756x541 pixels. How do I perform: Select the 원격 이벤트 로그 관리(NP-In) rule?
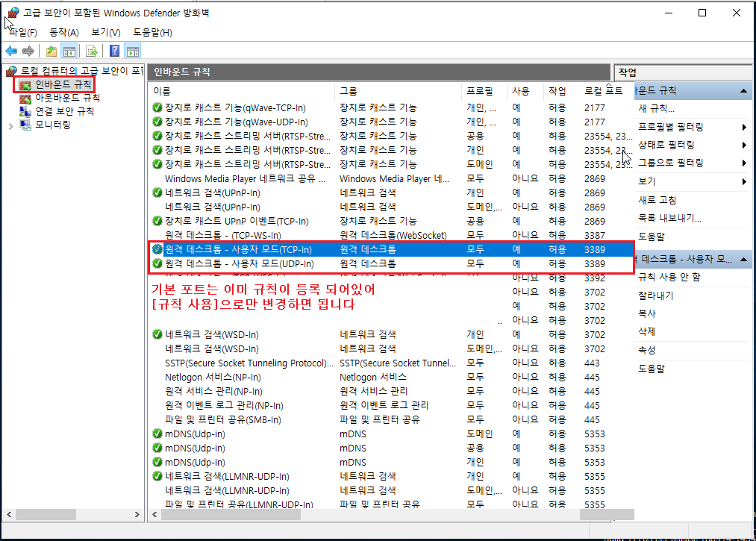[390, 405]
